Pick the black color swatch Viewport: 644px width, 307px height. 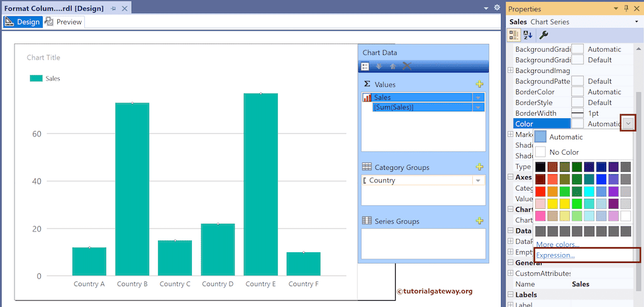(540, 167)
